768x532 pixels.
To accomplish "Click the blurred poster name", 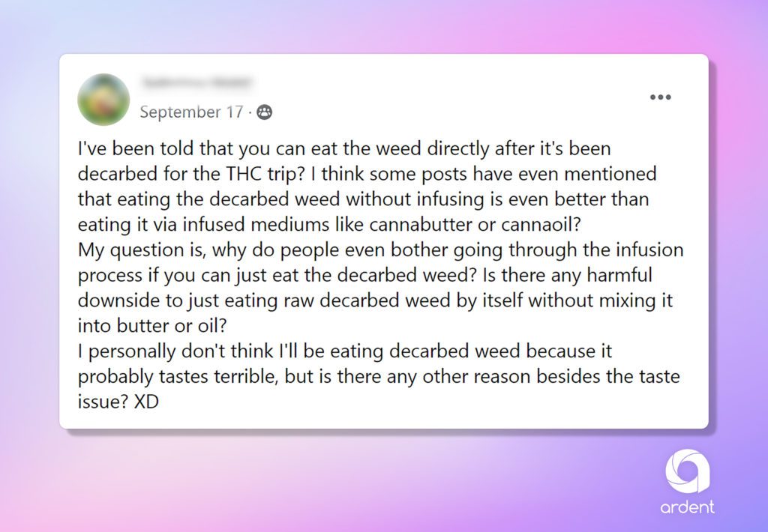I will (196, 82).
